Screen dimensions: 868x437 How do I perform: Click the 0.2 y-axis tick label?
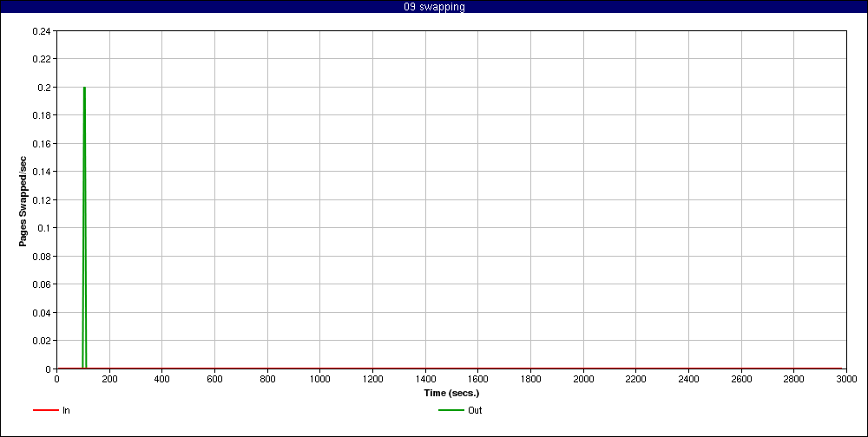tap(43, 88)
